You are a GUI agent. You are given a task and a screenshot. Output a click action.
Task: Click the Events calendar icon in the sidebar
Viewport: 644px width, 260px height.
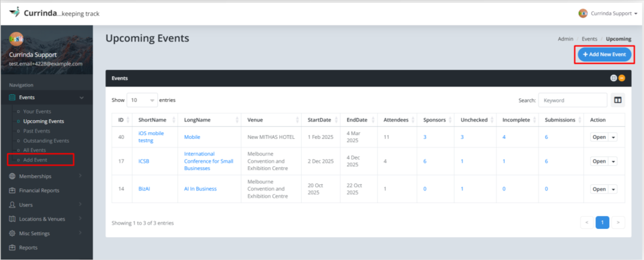[12, 97]
